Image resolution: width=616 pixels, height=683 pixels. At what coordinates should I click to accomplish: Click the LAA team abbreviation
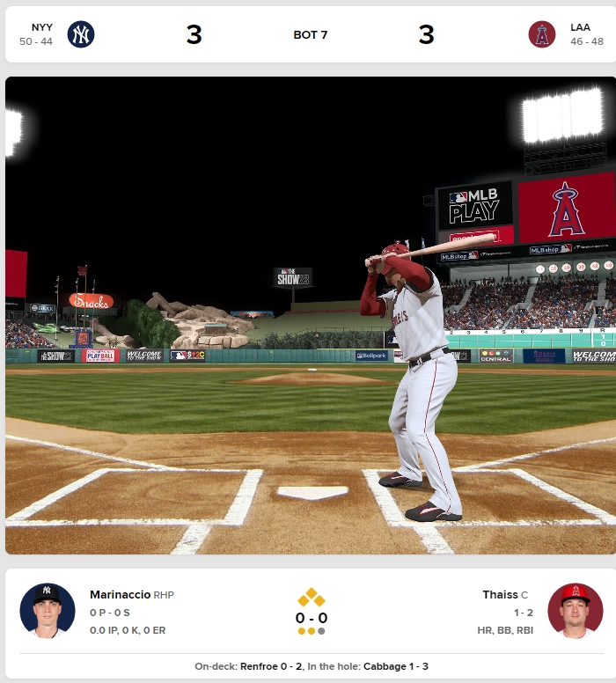coord(580,27)
